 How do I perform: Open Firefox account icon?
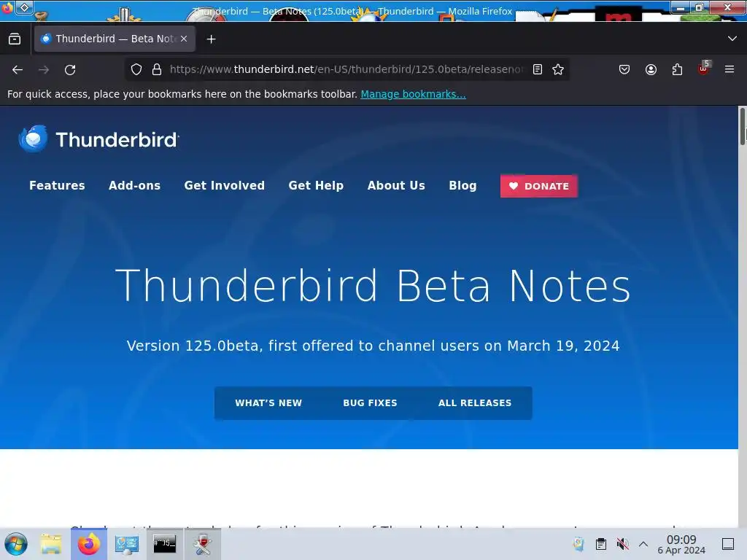pos(651,69)
